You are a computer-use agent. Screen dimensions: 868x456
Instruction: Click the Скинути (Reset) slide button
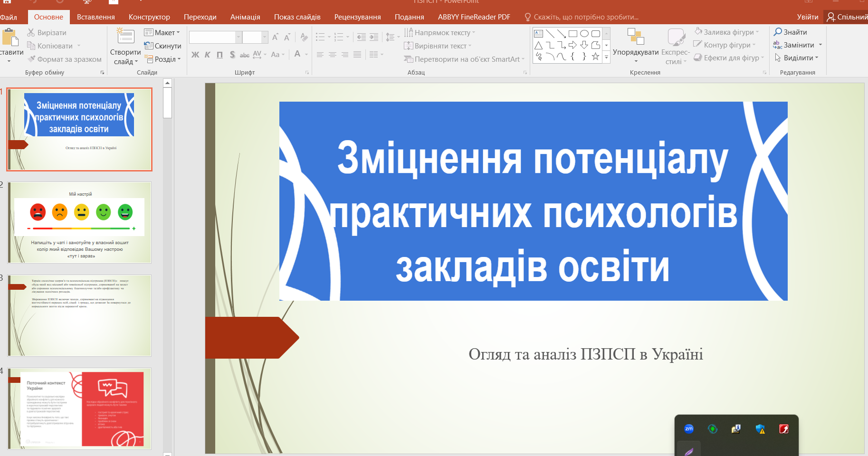(x=162, y=46)
